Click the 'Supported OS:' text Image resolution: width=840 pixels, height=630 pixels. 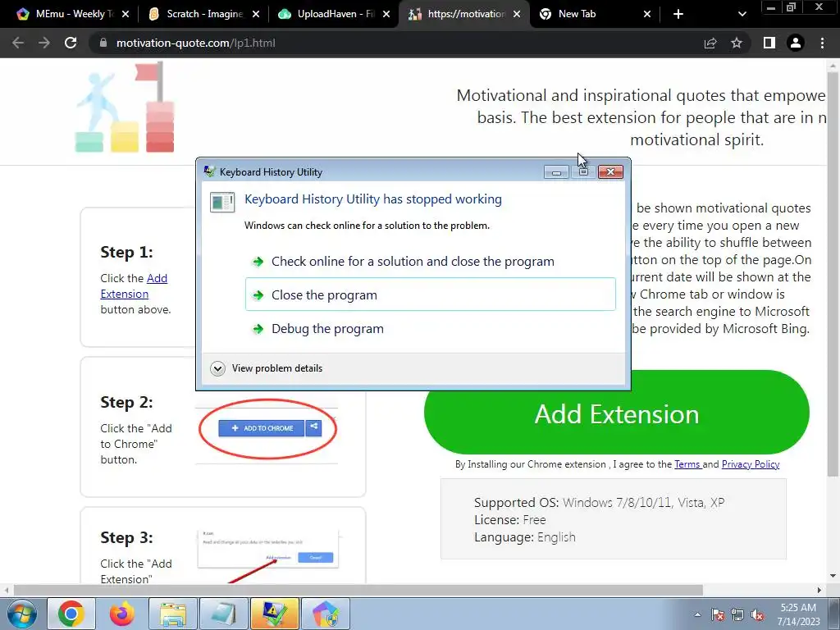tap(516, 503)
